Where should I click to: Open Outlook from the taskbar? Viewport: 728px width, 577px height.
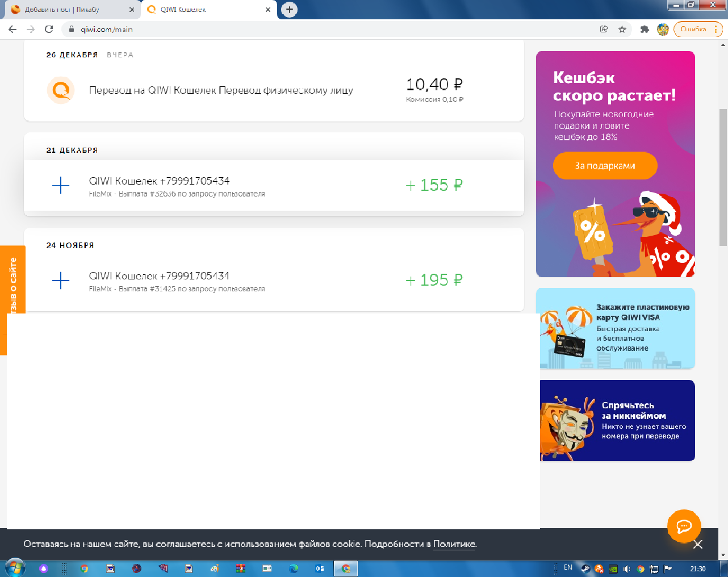320,568
